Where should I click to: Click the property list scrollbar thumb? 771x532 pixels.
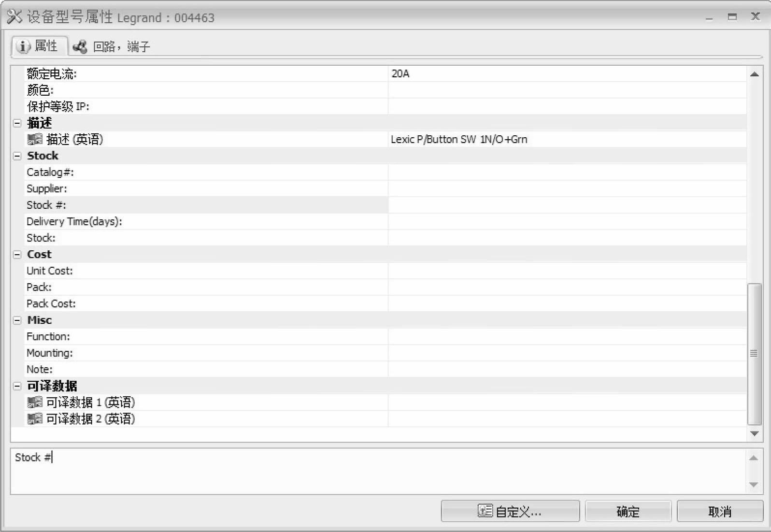[754, 354]
